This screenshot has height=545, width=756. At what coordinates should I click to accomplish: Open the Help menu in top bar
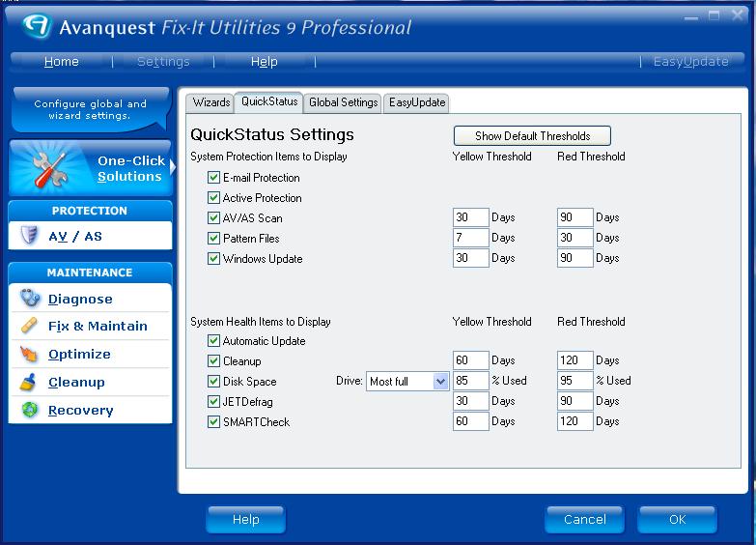[265, 61]
